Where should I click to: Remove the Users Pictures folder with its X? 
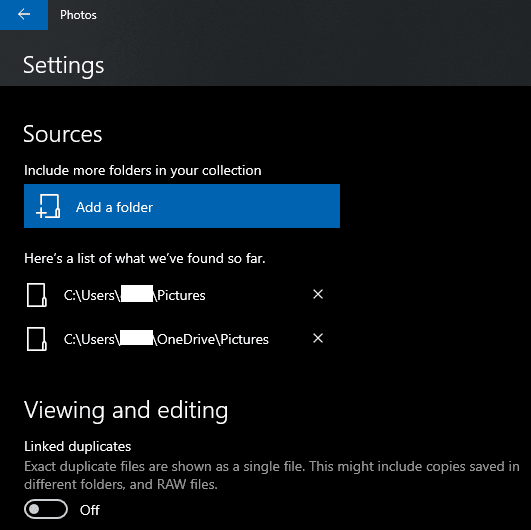(x=318, y=294)
